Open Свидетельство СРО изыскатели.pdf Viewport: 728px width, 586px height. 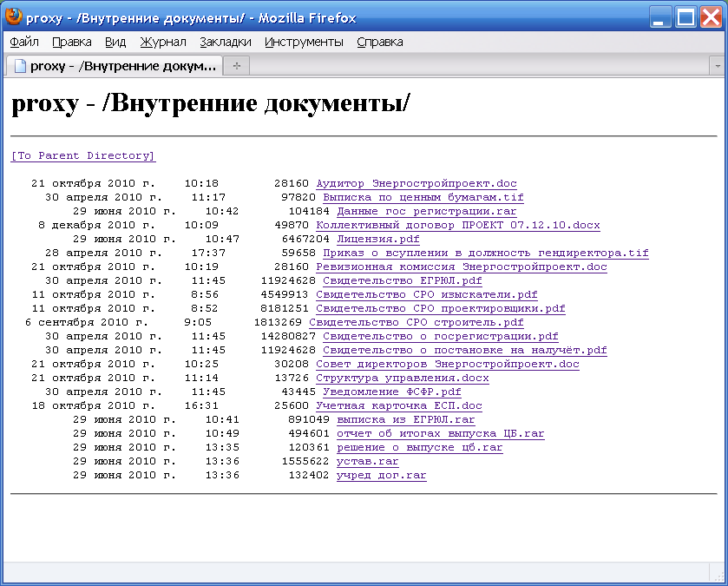tap(427, 295)
